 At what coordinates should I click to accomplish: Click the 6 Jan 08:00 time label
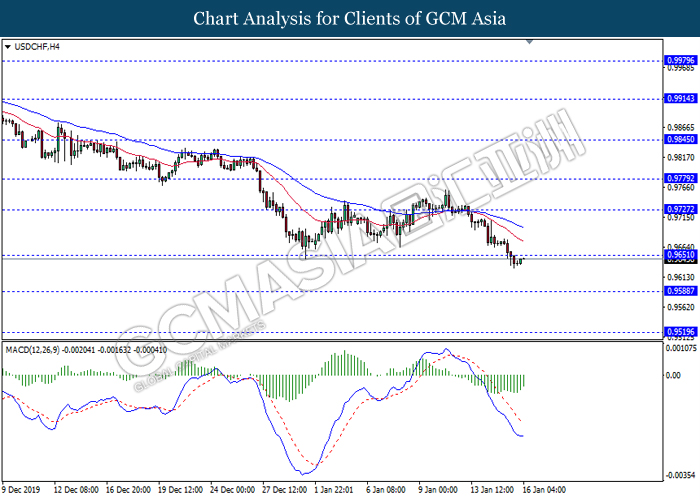coord(386,490)
